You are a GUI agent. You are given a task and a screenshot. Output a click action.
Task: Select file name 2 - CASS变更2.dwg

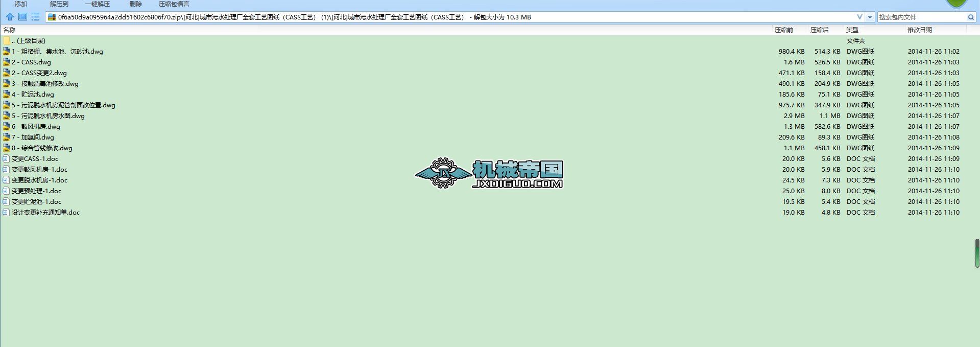[x=39, y=73]
